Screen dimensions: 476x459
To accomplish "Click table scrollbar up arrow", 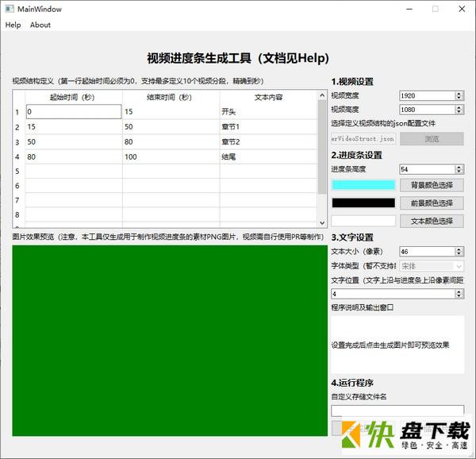I will [x=322, y=95].
